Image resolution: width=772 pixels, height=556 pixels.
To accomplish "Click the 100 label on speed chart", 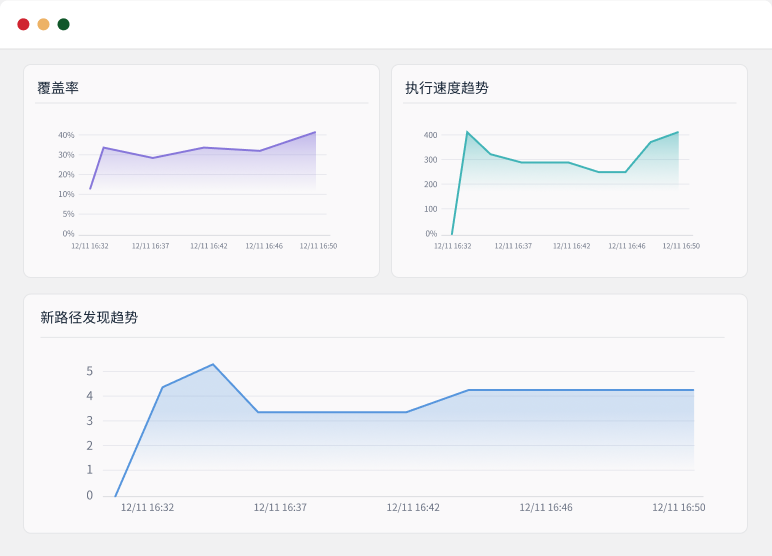I will tap(430, 209).
